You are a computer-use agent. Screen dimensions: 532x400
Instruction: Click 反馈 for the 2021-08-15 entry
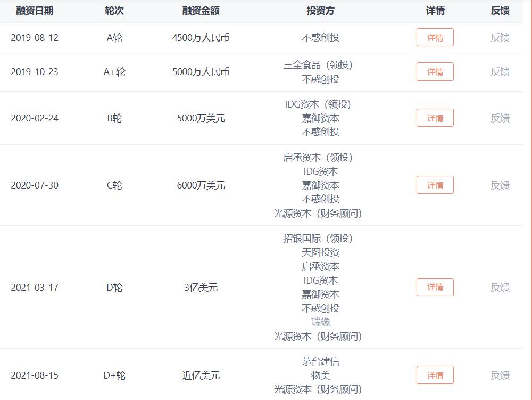[x=501, y=375]
